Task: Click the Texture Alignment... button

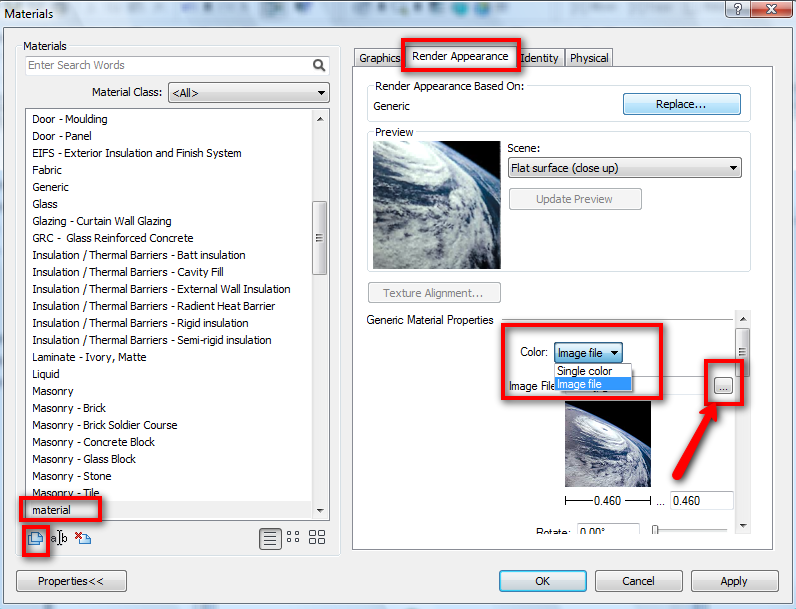Action: [x=434, y=293]
